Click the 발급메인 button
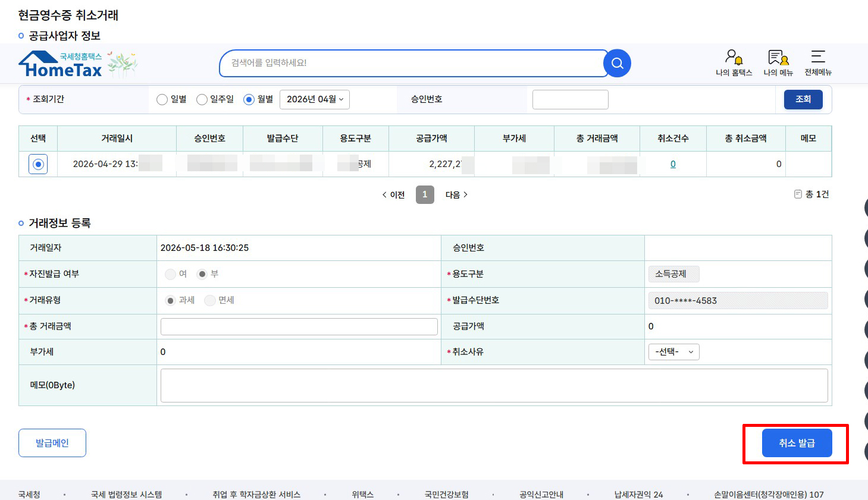 point(52,443)
